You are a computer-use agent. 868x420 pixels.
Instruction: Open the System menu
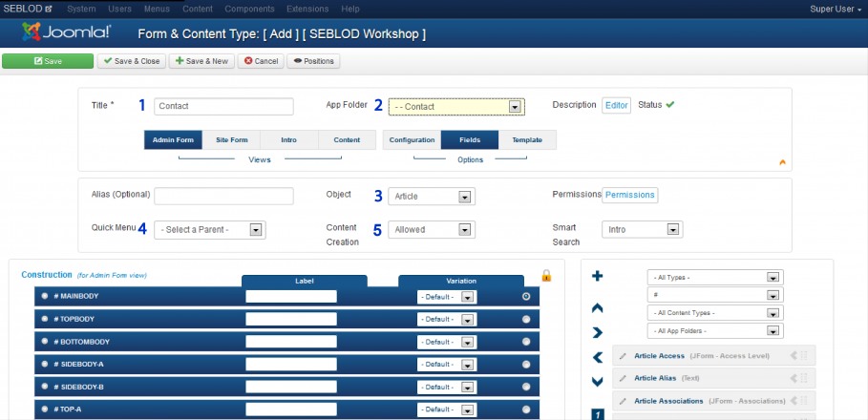pos(81,9)
